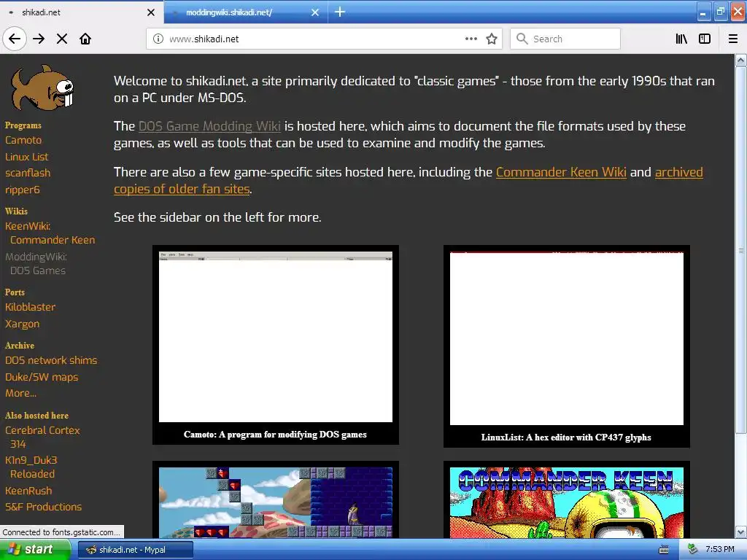The width and height of the screenshot is (747, 560).
Task: Open KeenWiki: Commander Keen sidebar link
Action: click(x=50, y=233)
